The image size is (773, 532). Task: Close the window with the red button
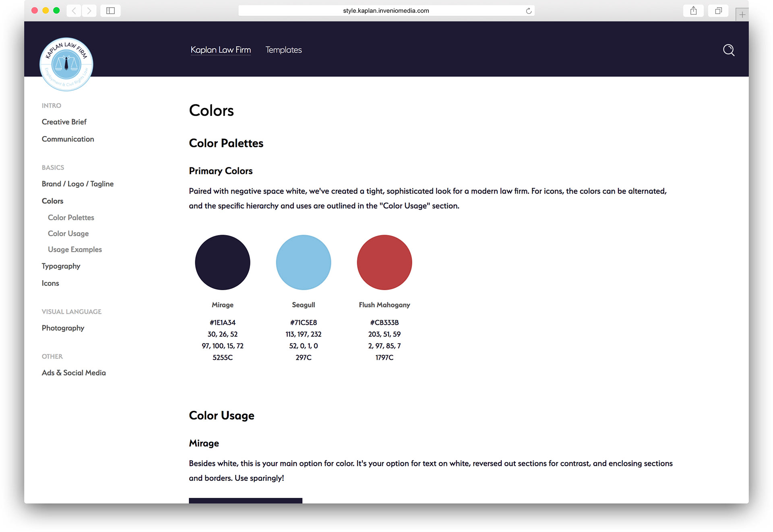(35, 10)
